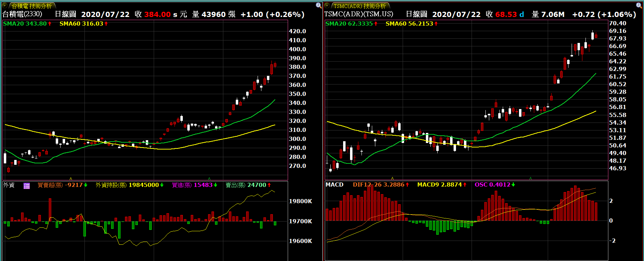Click the 270.0 price axis label
The width and height of the screenshot is (644, 261).
click(x=297, y=166)
